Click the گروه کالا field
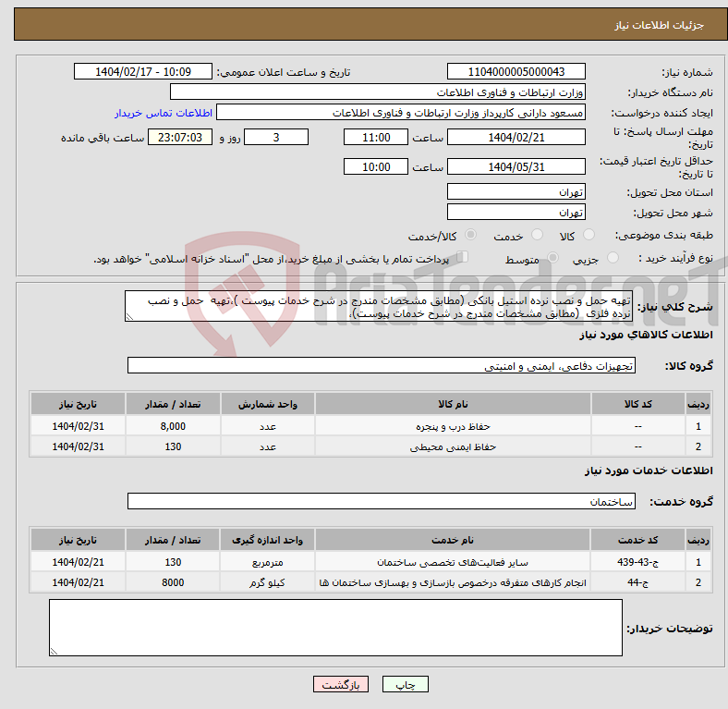This screenshot has width=728, height=709. (x=382, y=365)
